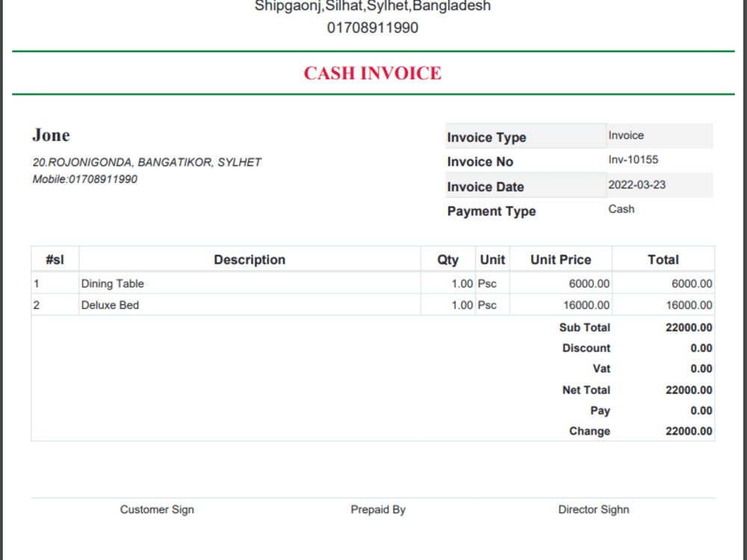Click the Invoice No label
Image resolution: width=747 pixels, height=560 pixels.
[x=480, y=162]
